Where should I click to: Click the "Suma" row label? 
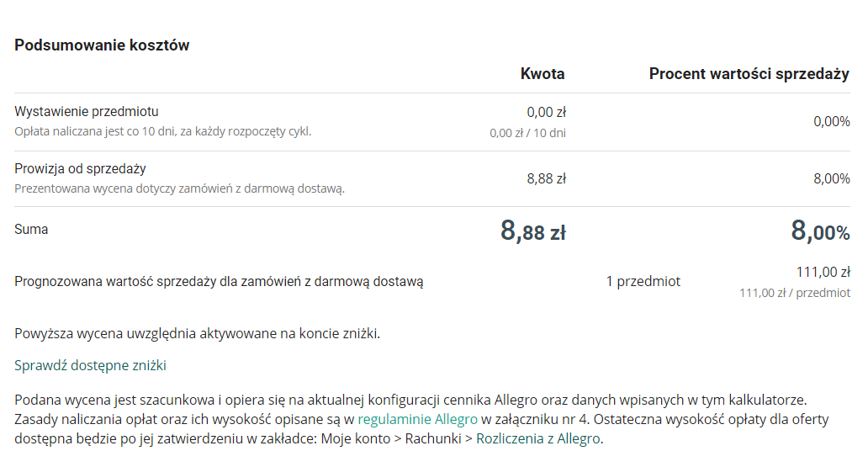[x=31, y=229]
